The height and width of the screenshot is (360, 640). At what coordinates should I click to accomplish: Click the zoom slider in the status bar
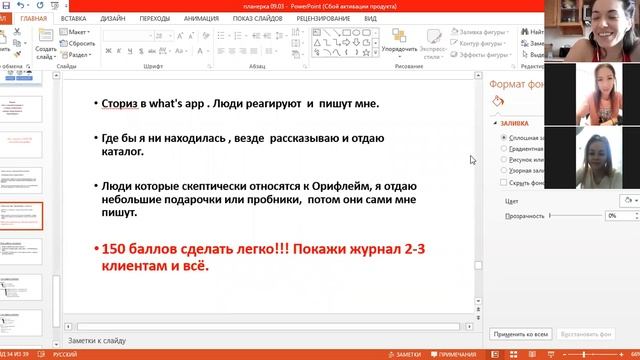(x=593, y=354)
